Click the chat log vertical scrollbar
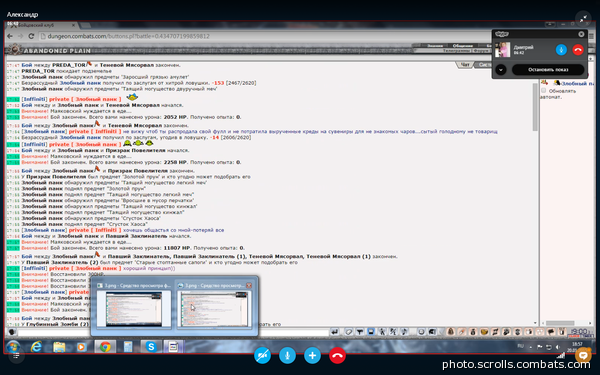The image size is (600, 375). (535, 107)
